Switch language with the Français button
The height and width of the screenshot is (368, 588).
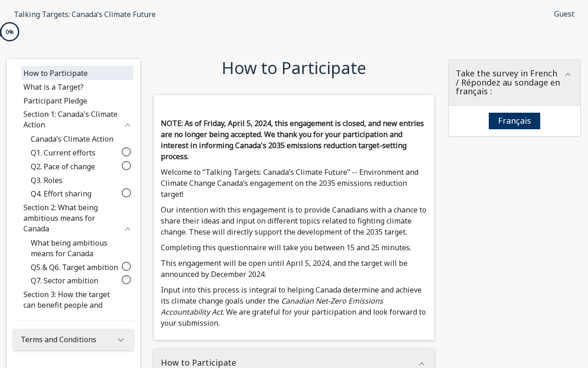point(514,121)
